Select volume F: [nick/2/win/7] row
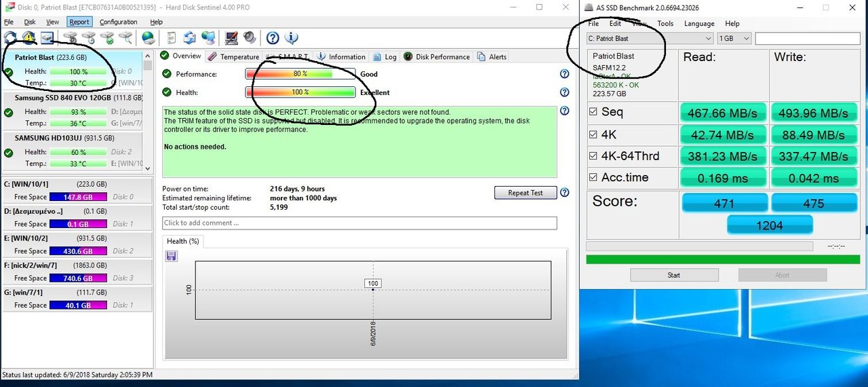This screenshot has width=868, height=387. coord(77,272)
